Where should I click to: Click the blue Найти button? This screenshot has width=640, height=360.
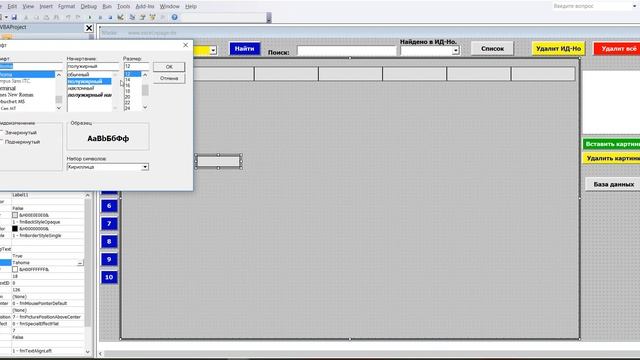244,49
